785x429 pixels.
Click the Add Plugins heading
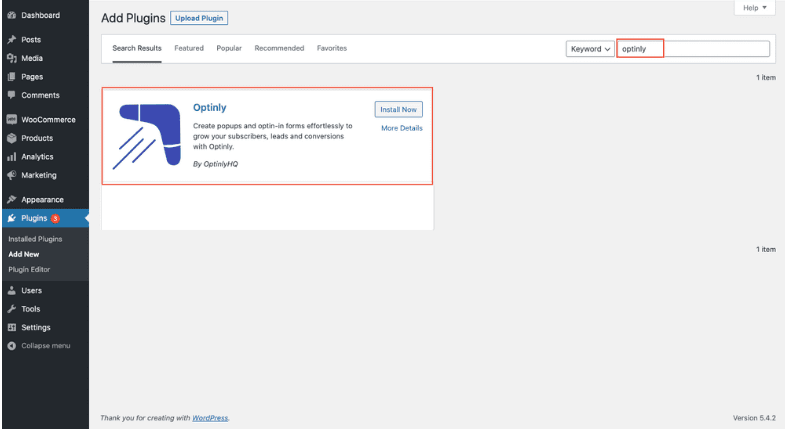point(133,18)
